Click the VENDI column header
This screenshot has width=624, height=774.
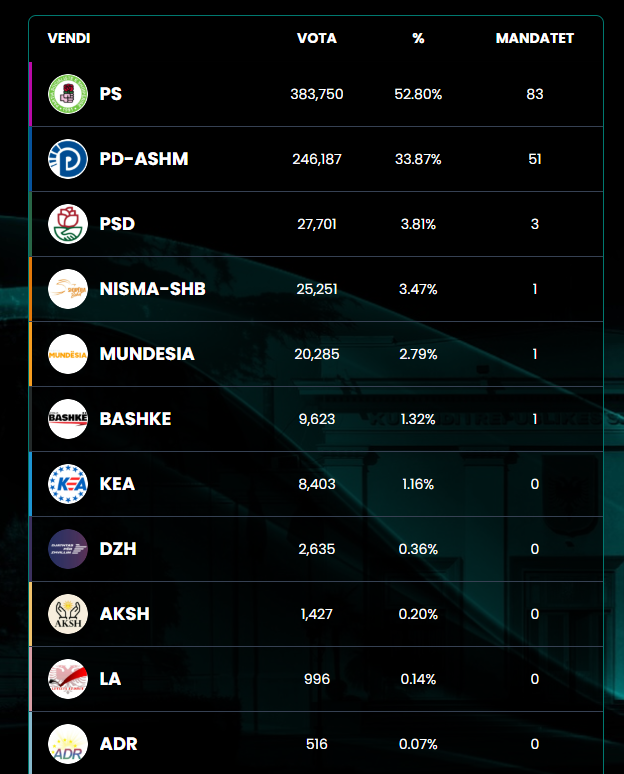pos(69,39)
